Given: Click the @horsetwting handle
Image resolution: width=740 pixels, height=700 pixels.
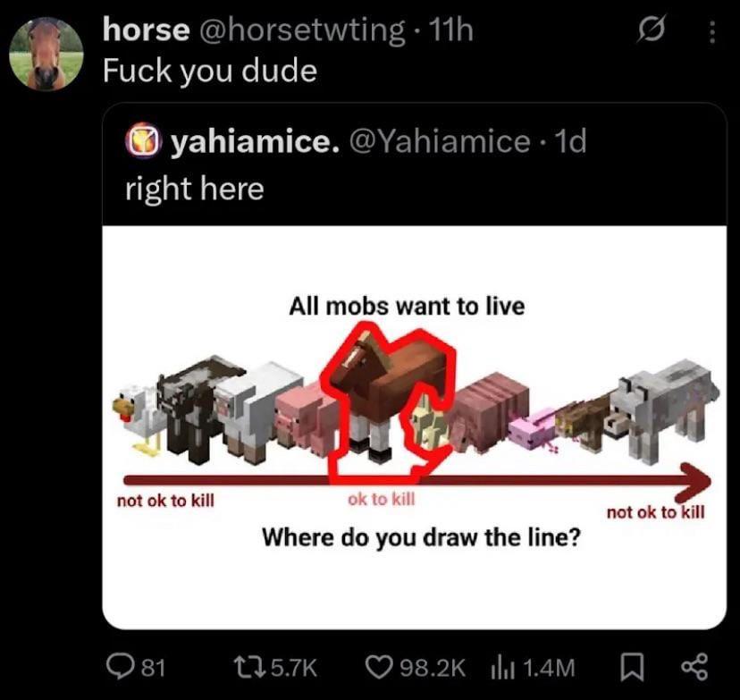Looking at the screenshot, I should click(x=302, y=31).
